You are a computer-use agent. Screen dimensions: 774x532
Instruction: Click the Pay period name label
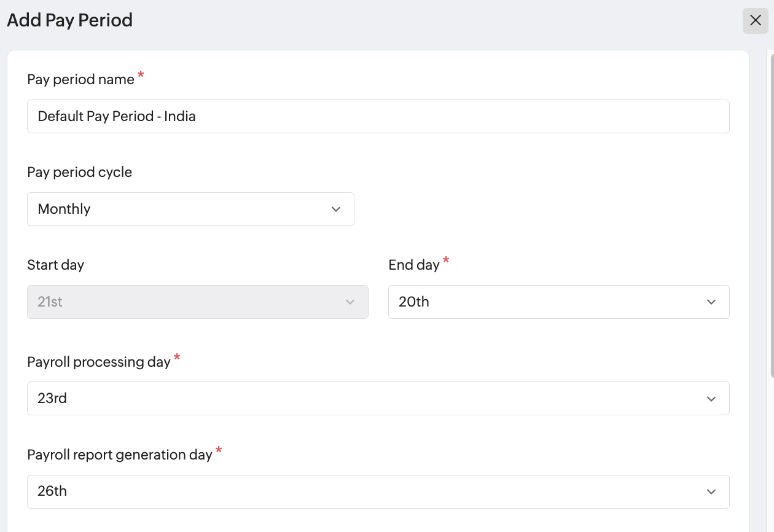pos(80,79)
